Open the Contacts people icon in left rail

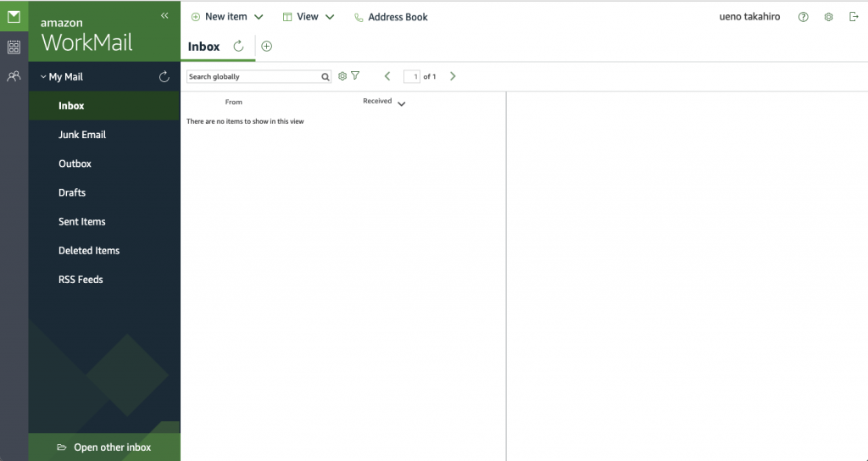(x=14, y=76)
